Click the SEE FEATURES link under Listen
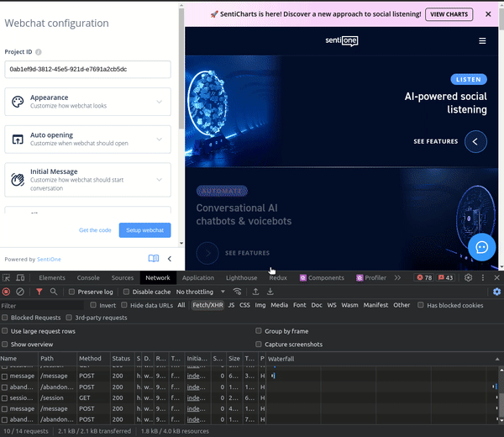Screen dimensions: 504x437 435,141
